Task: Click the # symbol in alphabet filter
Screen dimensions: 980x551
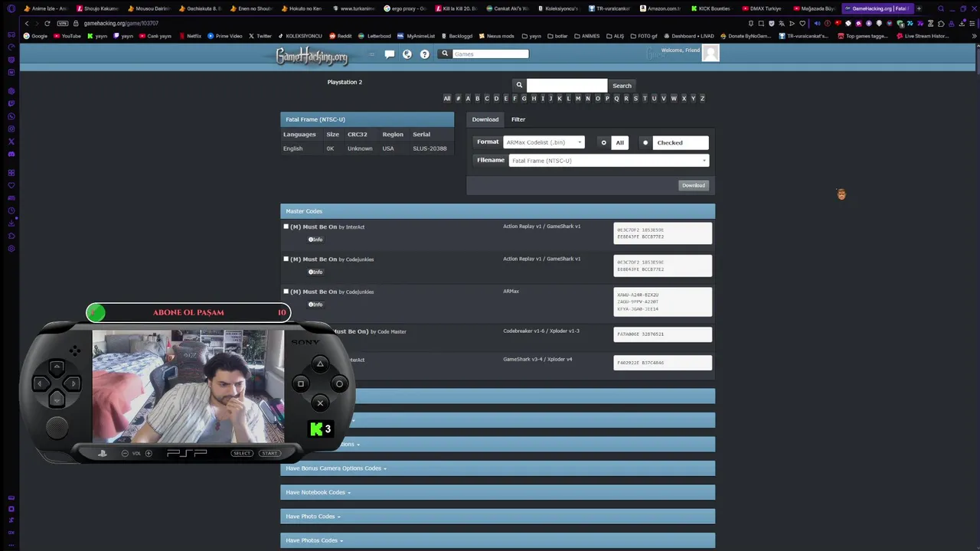Action: 458,99
